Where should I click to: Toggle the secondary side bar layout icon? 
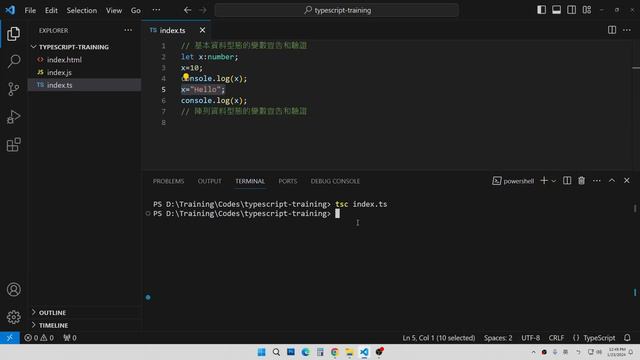pos(571,10)
